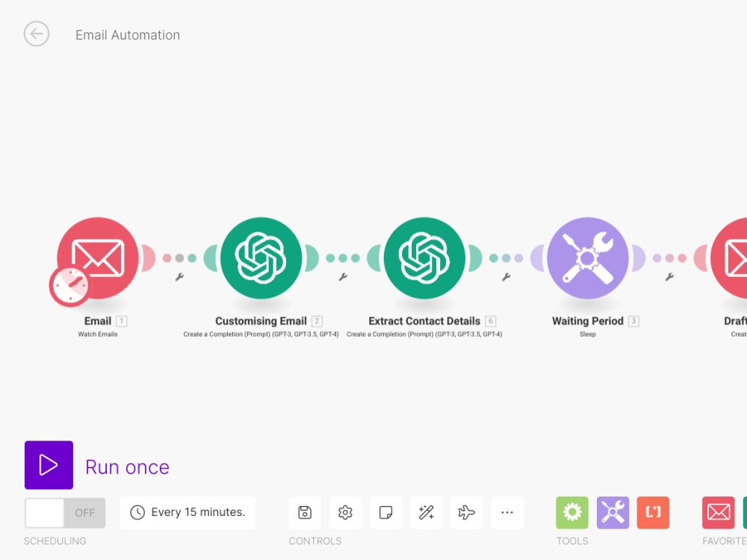747x560 pixels.
Task: Click wrench between Customising Email and Extract
Action: point(343,277)
